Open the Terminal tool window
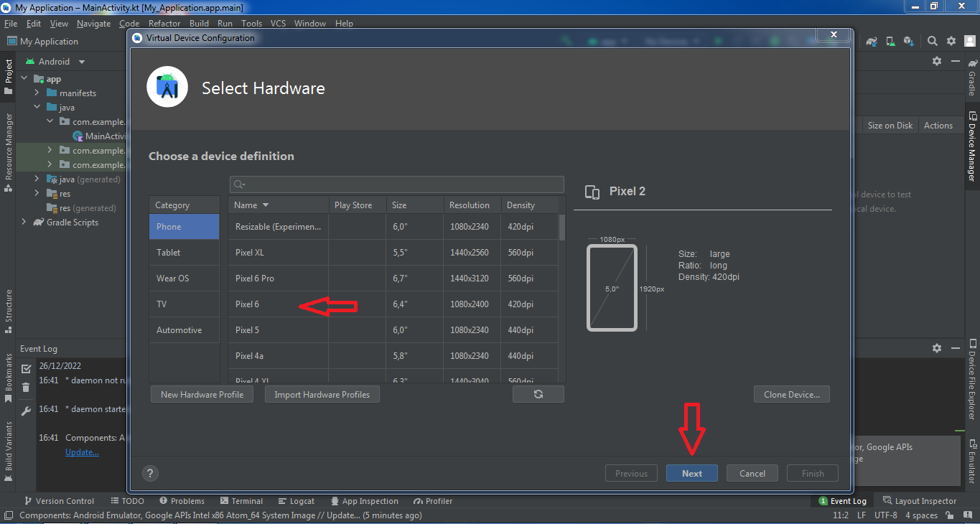 (241, 501)
